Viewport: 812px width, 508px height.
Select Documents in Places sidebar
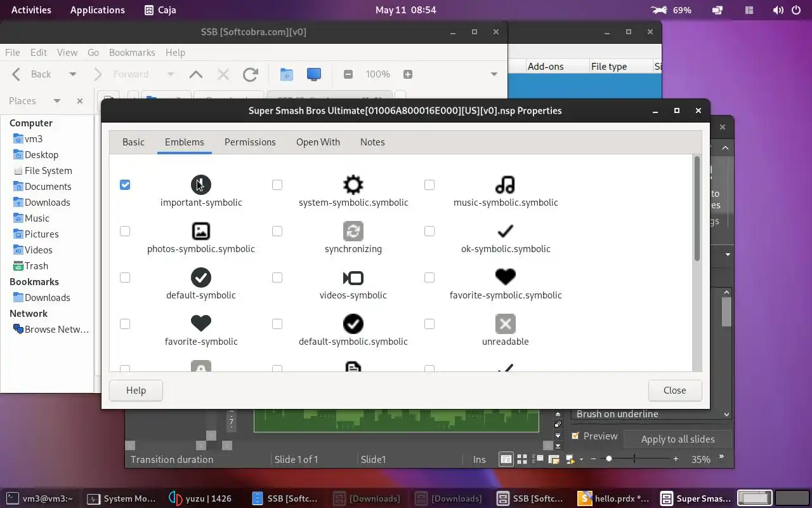[42, 187]
